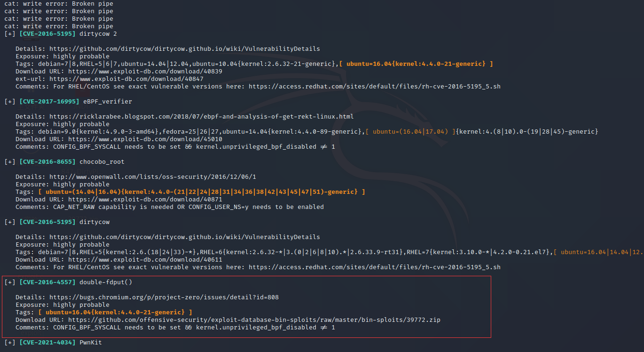Open the offensive-security GitHub 39772.zip download link
Image resolution: width=644 pixels, height=352 pixels.
tap(254, 320)
